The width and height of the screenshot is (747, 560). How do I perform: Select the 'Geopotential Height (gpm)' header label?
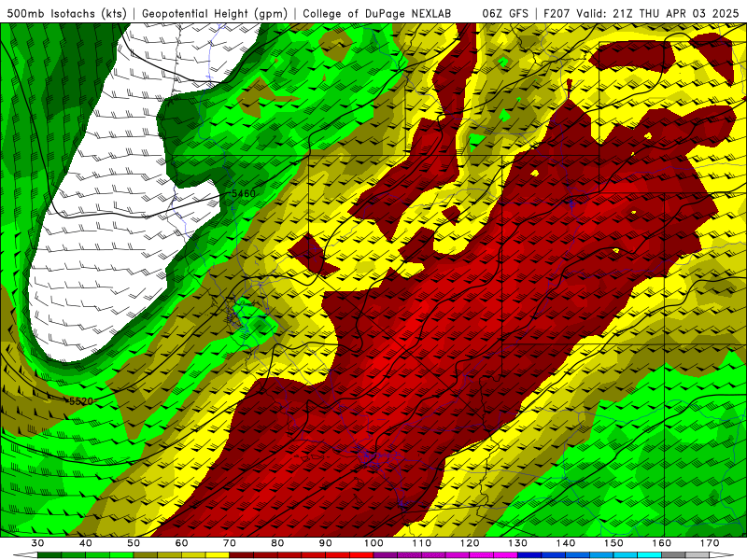click(215, 13)
